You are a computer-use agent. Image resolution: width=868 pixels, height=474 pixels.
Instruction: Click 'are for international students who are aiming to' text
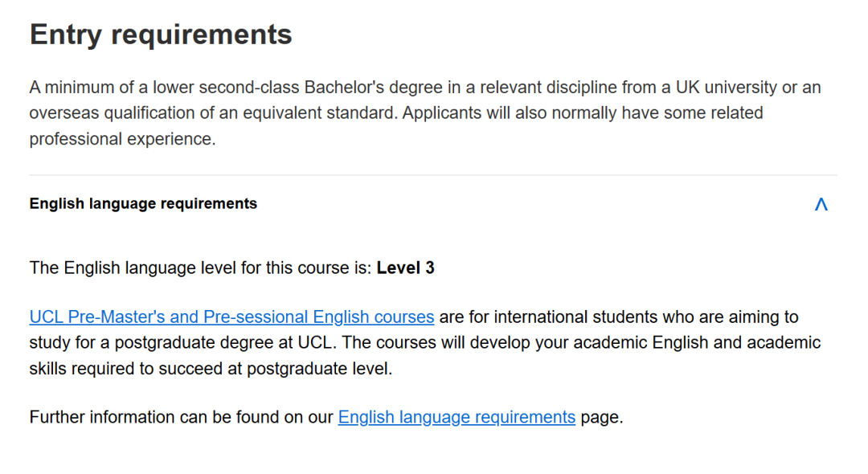pos(618,317)
